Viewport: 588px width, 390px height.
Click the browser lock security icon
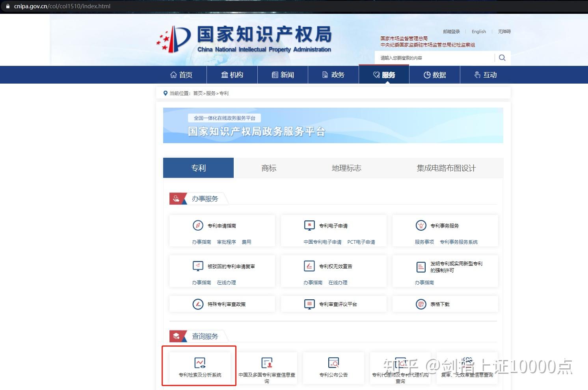[x=7, y=6]
